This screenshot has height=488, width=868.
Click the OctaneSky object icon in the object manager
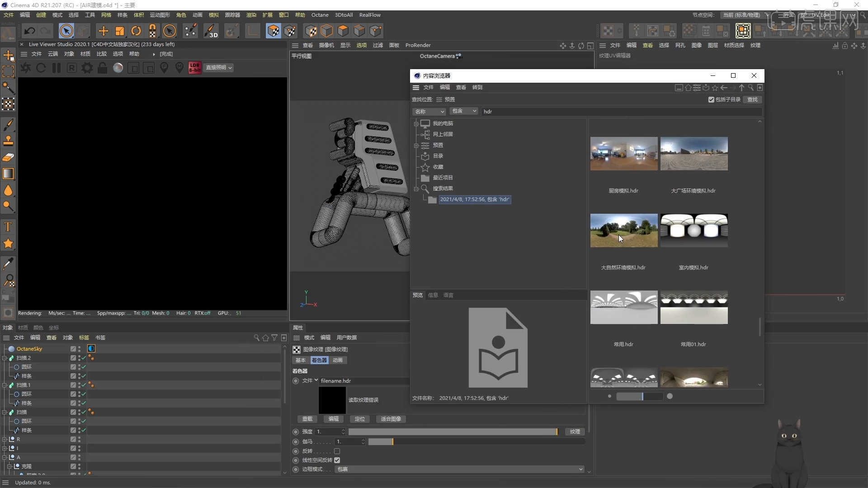11,348
